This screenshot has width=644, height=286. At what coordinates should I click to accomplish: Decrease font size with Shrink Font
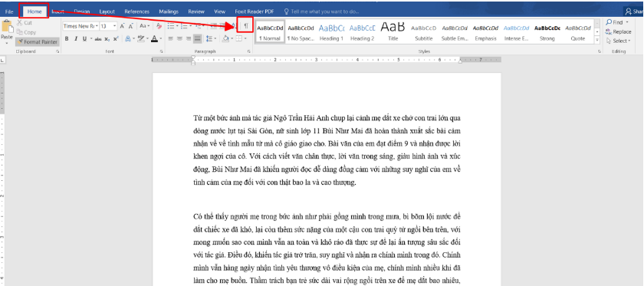pos(130,26)
